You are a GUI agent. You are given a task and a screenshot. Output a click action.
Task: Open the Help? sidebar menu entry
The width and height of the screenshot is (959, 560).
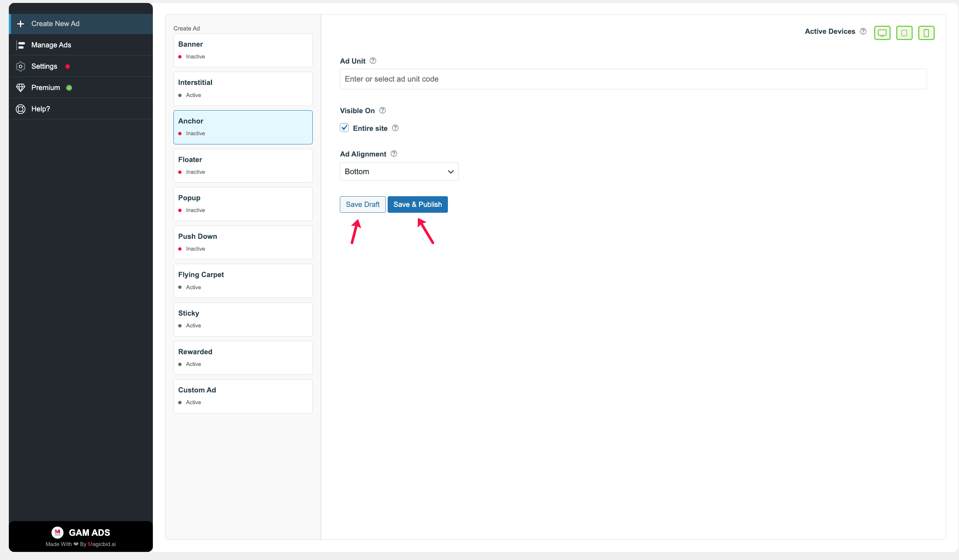pyautogui.click(x=81, y=109)
